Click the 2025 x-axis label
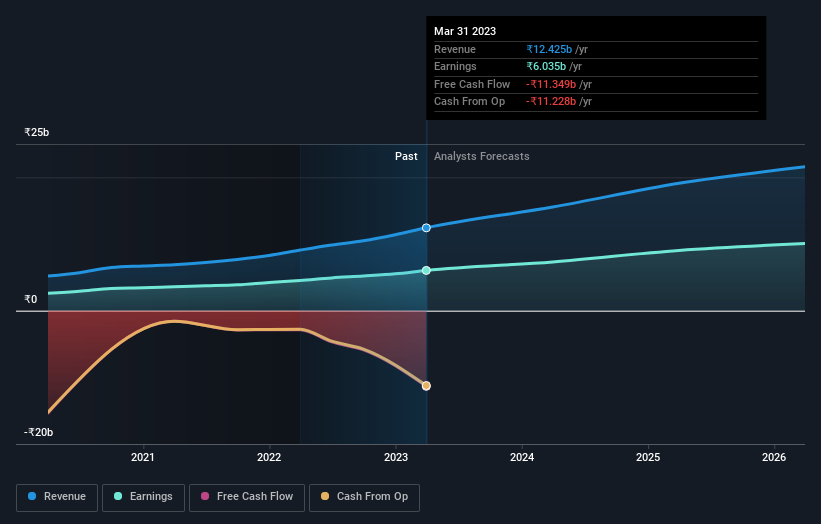 pos(648,458)
